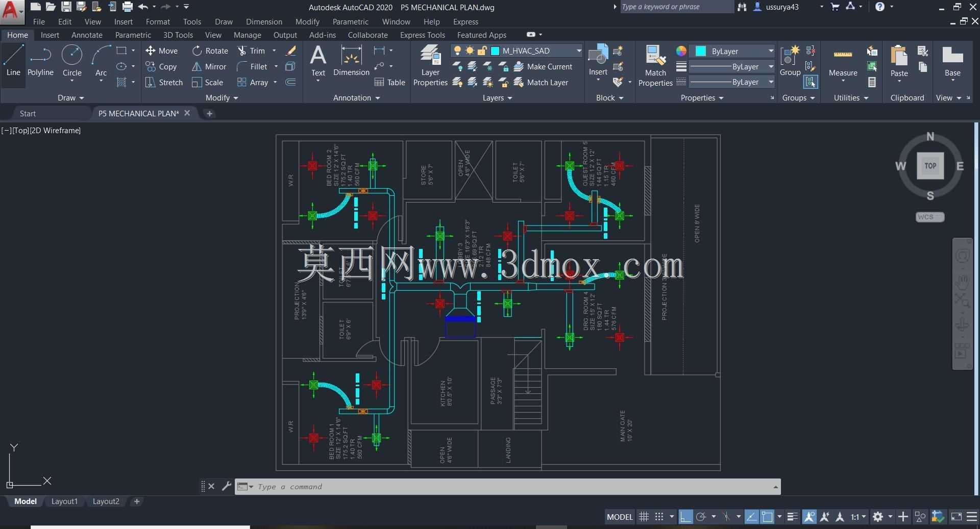Viewport: 980px width, 529px height.
Task: Open the object color ByLayer dropdown
Action: (x=771, y=51)
